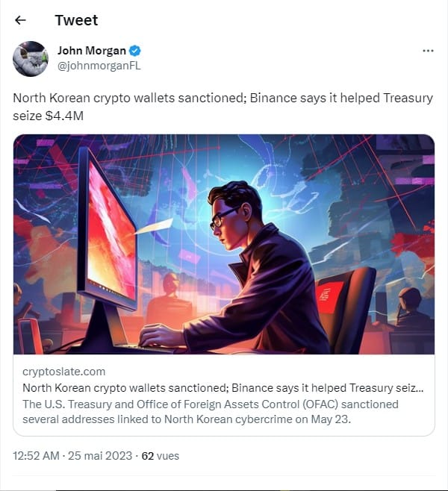Open the link card headline about Binance
448x491 pixels.
click(x=223, y=388)
